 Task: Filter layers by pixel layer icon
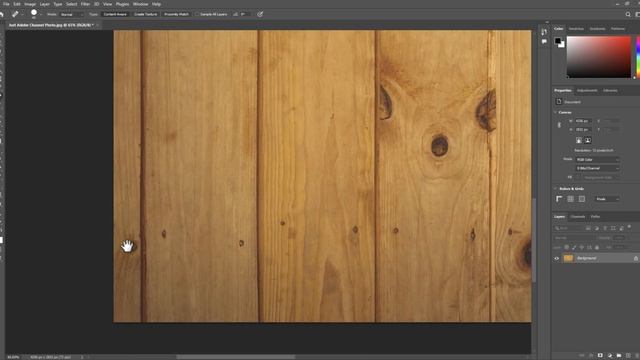coord(588,228)
